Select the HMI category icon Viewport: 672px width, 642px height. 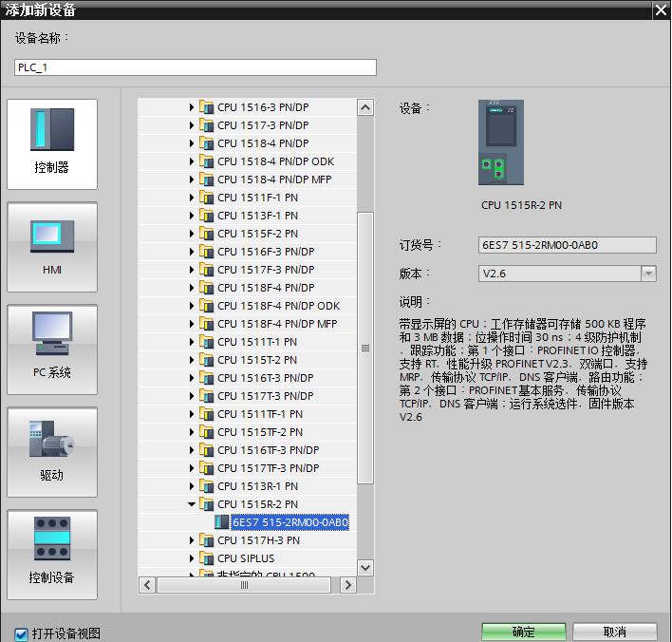[x=52, y=247]
